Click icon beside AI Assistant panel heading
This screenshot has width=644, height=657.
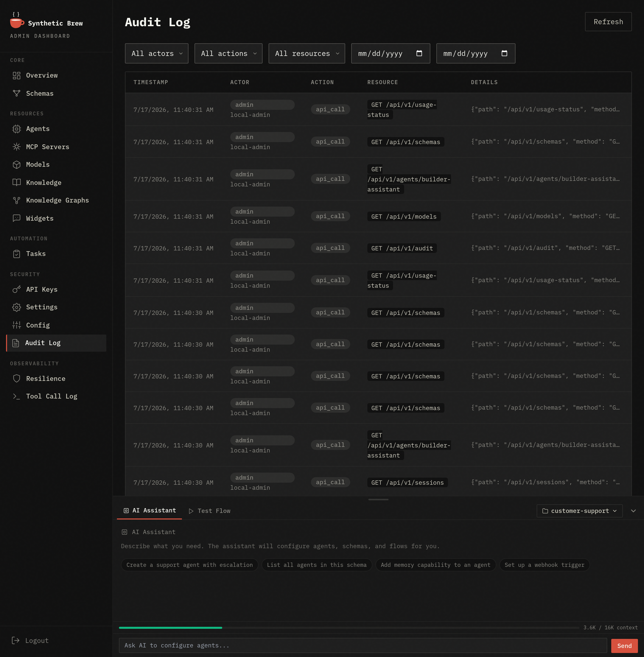[x=124, y=532]
